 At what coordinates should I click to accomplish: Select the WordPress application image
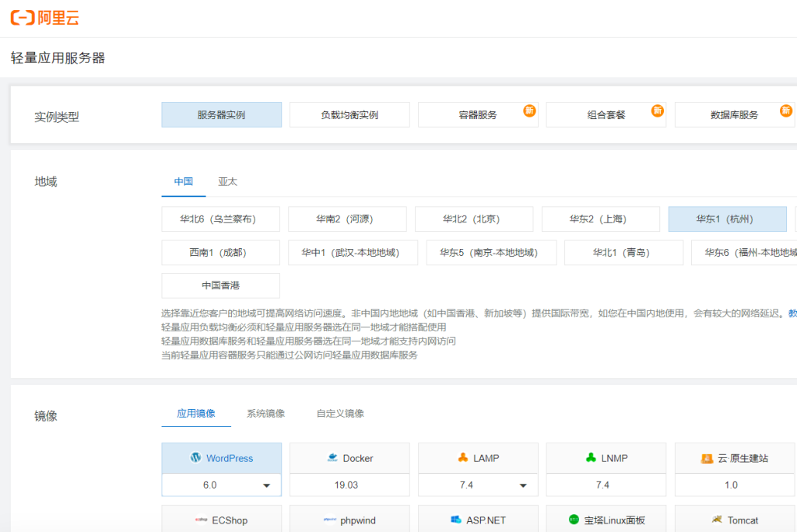click(221, 458)
